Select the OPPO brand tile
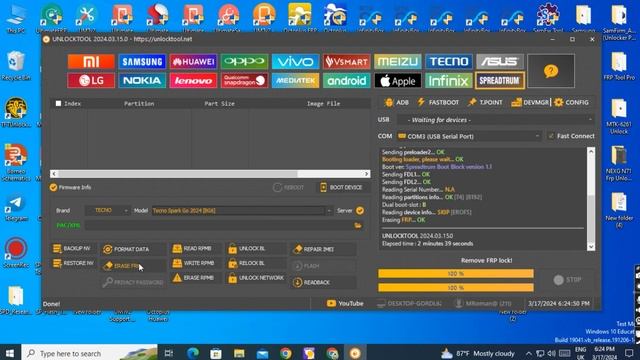Screen dimensions: 640x360 click(244, 62)
